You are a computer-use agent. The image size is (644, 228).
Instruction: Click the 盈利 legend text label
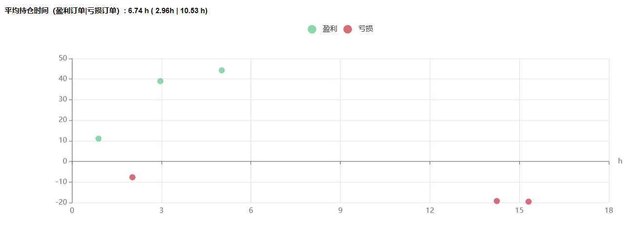[330, 29]
